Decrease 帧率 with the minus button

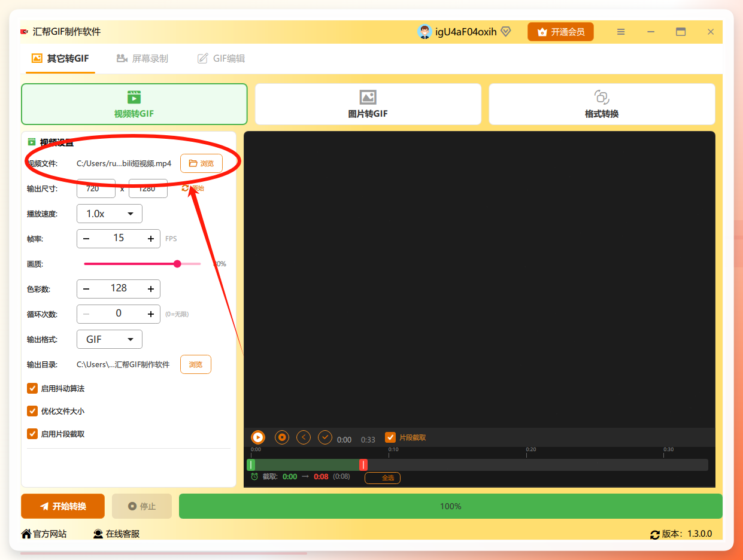pos(86,239)
